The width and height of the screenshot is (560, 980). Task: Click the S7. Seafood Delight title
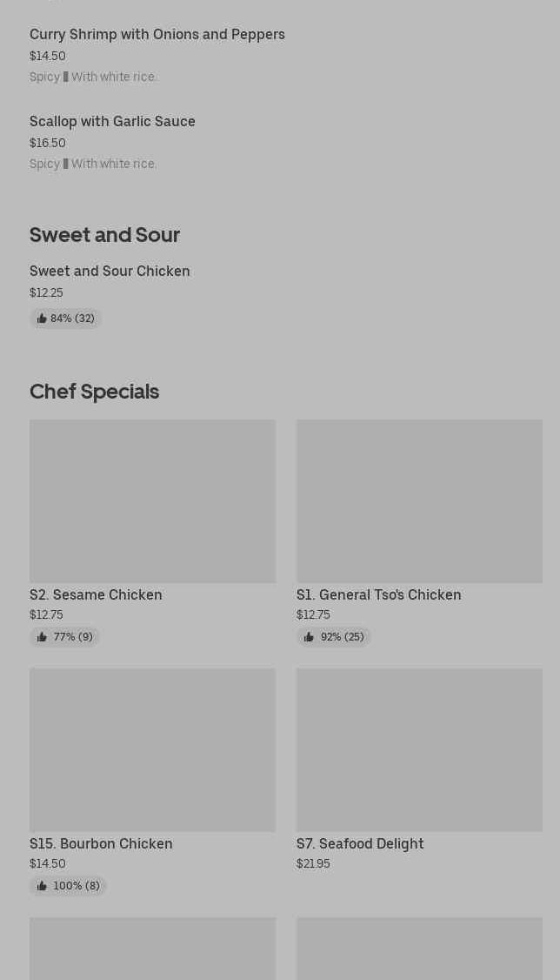[x=360, y=844]
